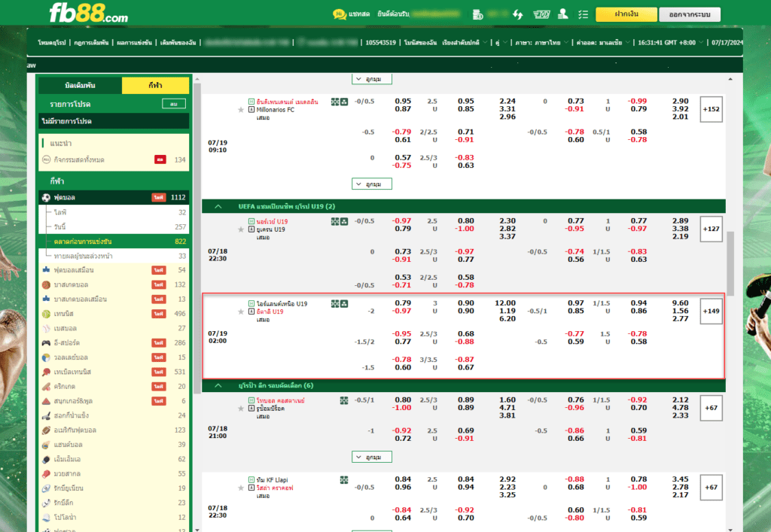Screen dimensions: 771x532
Task: Open pitch icon for the รูซ็อมบีร็อค match
Action: click(343, 400)
